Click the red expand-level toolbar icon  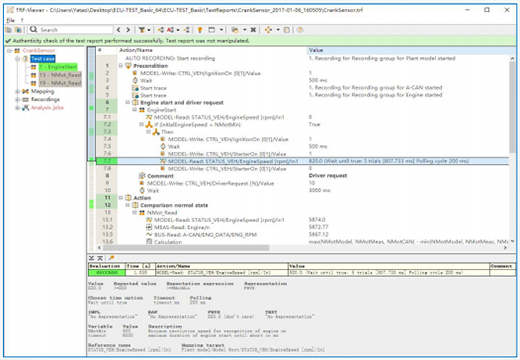pyautogui.click(x=170, y=30)
